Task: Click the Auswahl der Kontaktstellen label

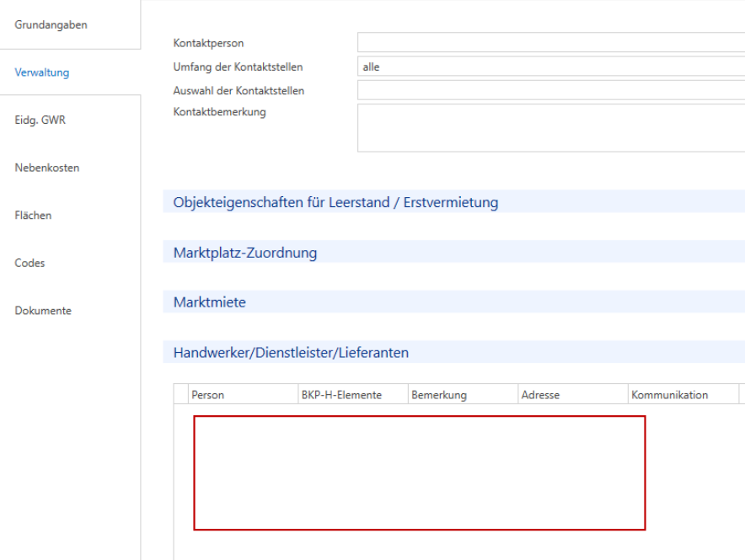Action: (239, 91)
